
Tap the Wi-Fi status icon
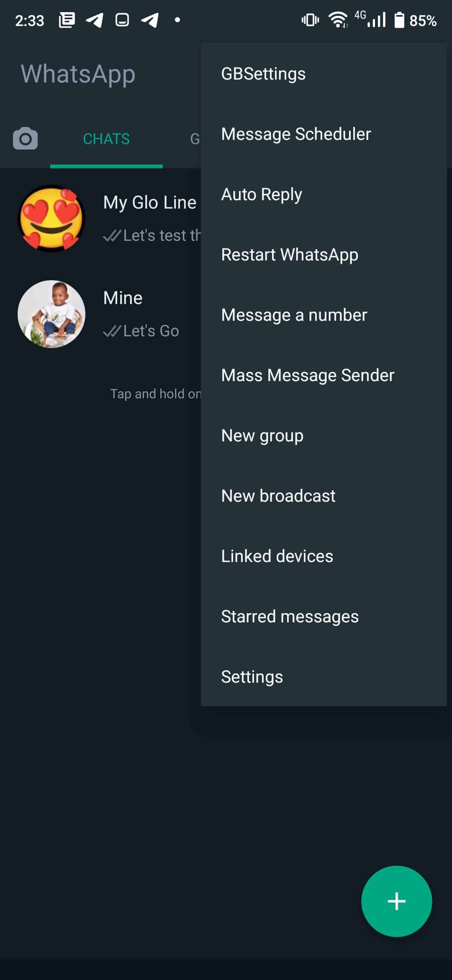click(x=338, y=20)
